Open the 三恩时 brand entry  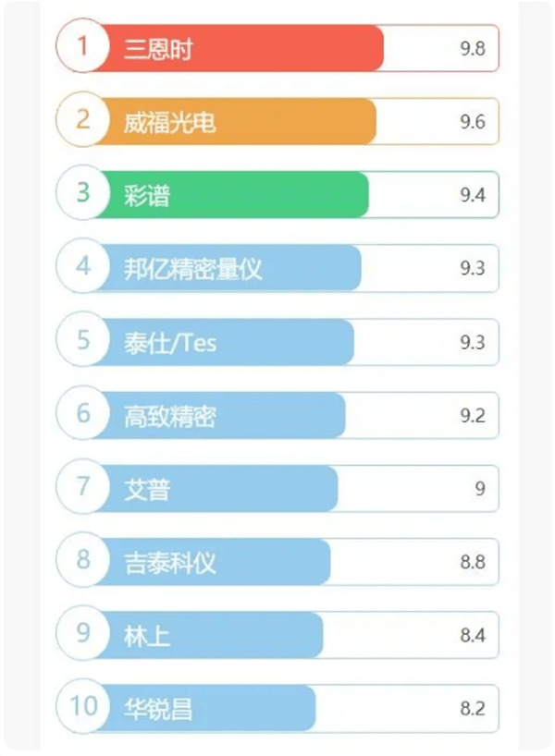point(158,49)
